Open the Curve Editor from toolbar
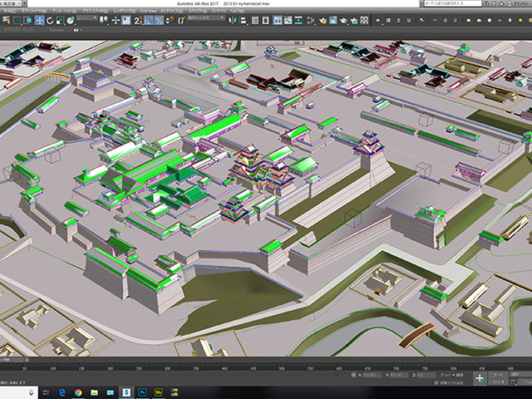 288,20
